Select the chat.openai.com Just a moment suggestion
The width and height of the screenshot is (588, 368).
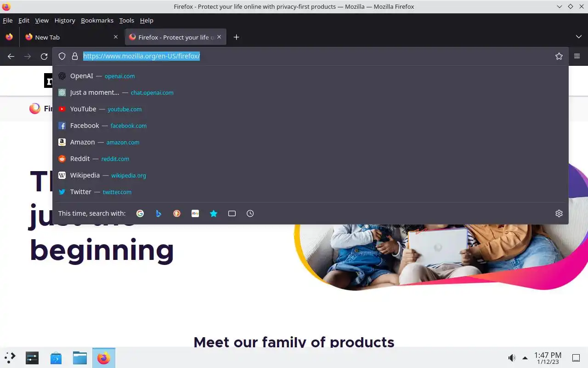[311, 92]
